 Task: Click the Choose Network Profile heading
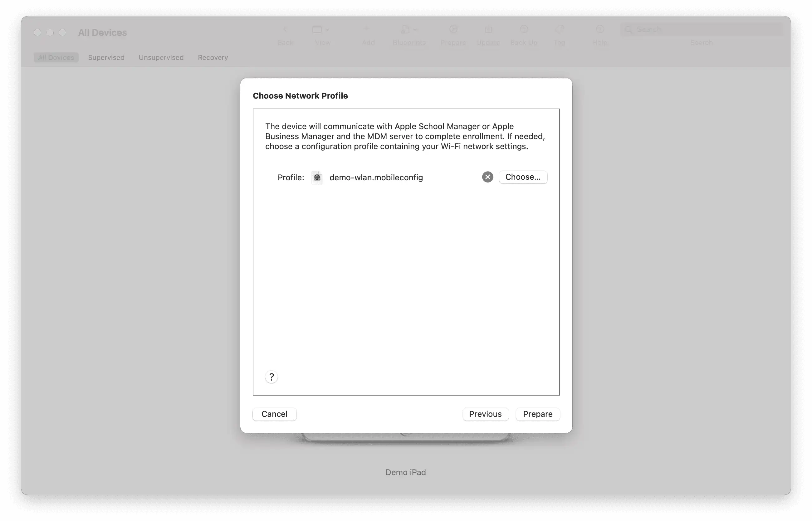point(300,96)
